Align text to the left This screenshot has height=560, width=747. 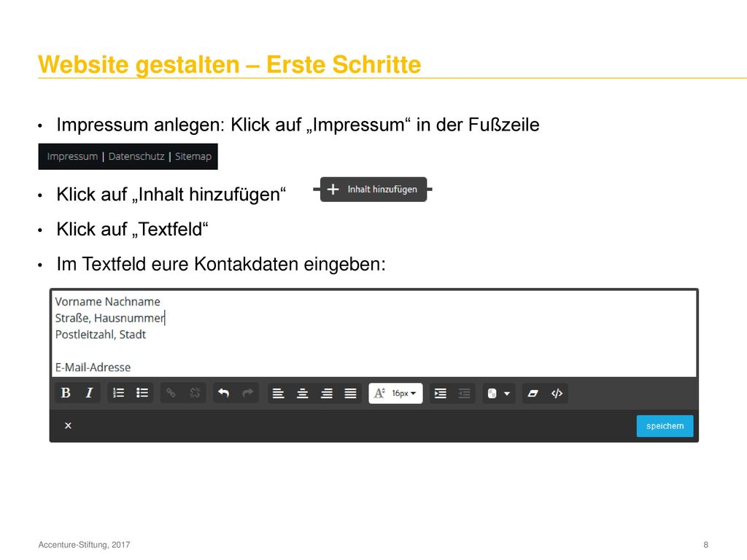(278, 393)
